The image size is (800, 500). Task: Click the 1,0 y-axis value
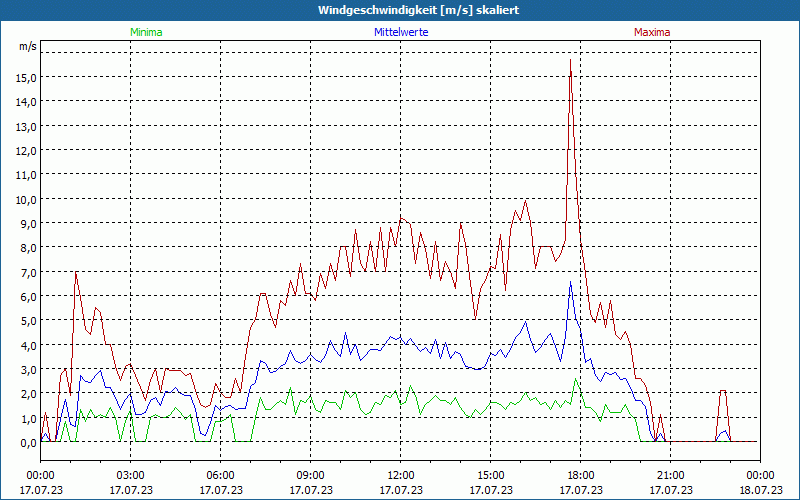(30, 418)
